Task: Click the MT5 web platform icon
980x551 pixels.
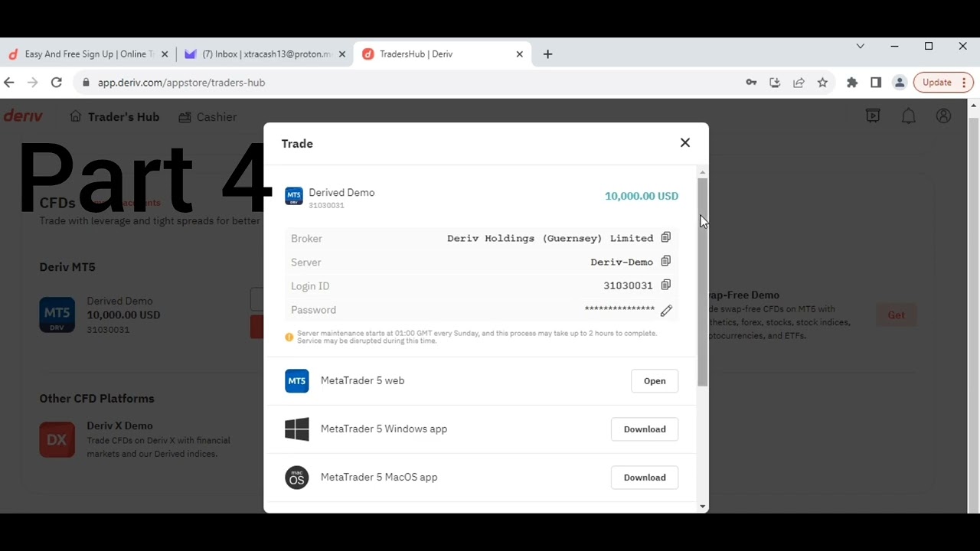Action: point(297,380)
